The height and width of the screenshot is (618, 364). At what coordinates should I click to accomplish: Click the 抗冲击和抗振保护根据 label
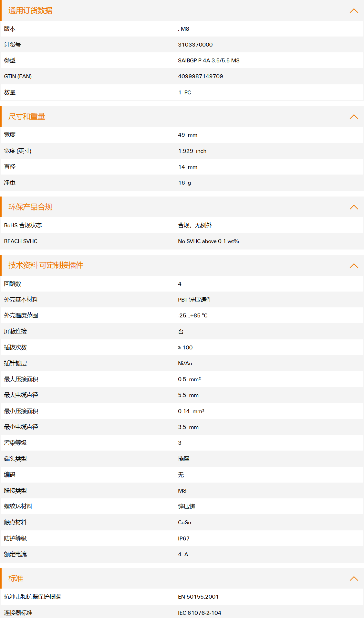click(32, 597)
